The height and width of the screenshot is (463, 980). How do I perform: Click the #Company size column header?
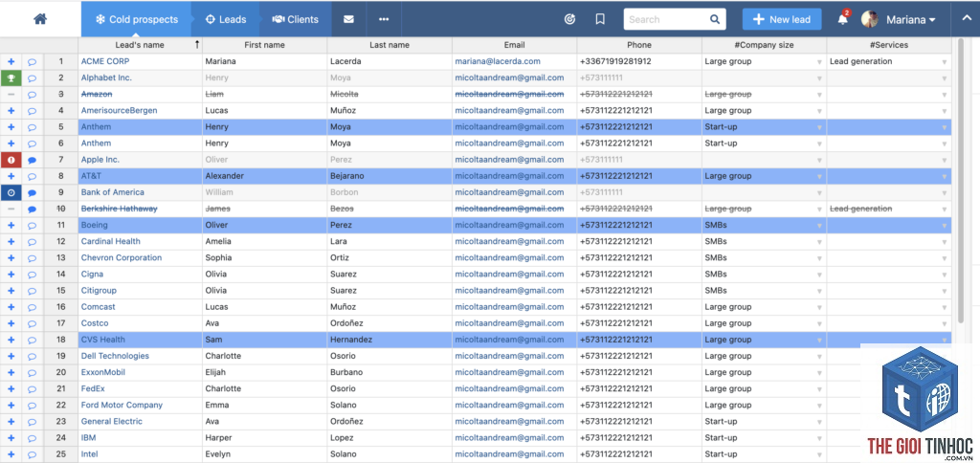click(x=764, y=45)
